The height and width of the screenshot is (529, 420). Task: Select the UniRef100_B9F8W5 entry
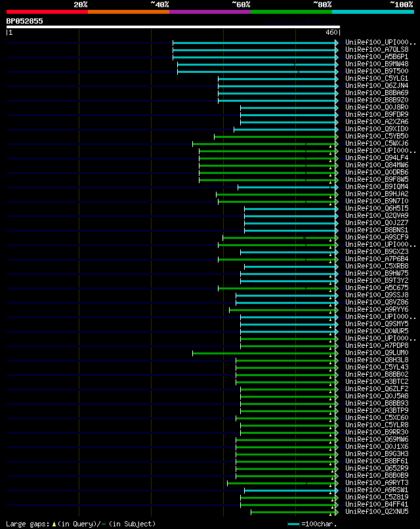[377, 179]
